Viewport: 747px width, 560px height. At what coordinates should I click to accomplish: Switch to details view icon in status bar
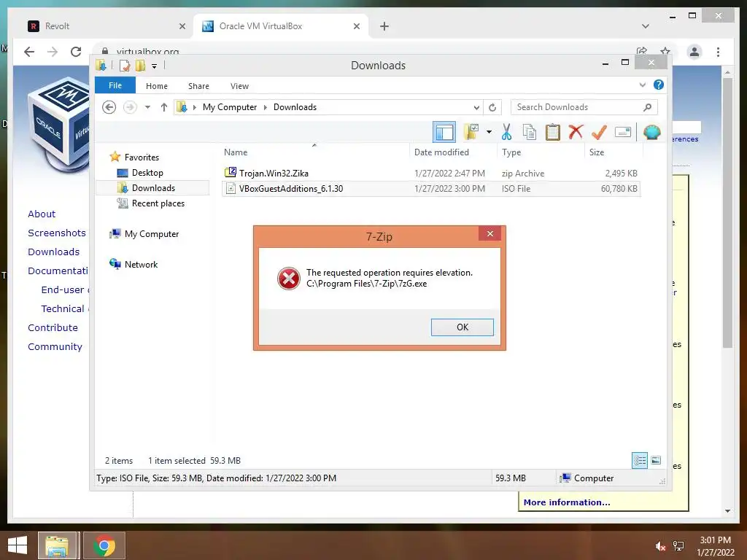pos(639,461)
